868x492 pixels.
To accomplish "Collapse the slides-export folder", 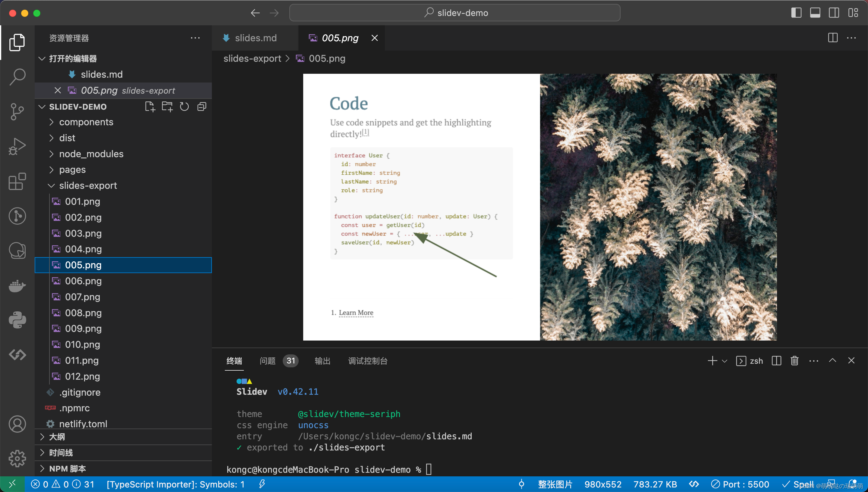I will click(88, 185).
